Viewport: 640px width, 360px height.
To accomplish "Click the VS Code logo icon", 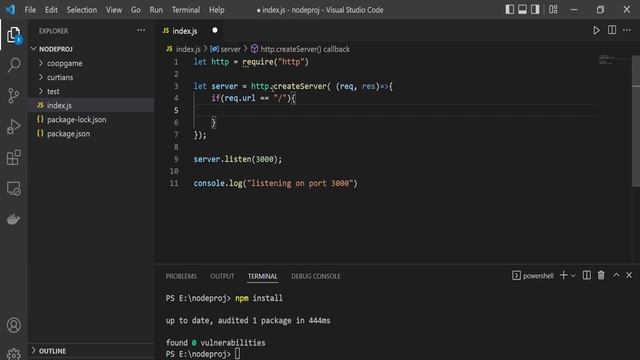I will [x=10, y=9].
